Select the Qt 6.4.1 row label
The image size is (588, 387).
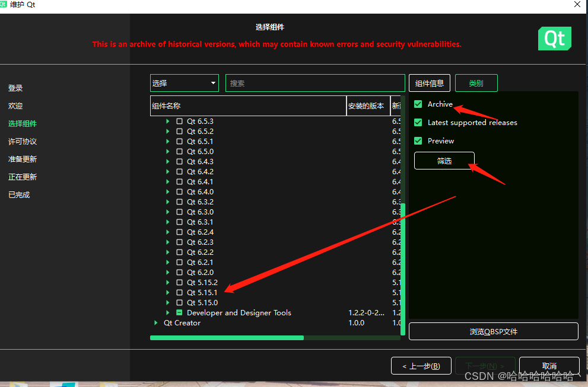[200, 182]
